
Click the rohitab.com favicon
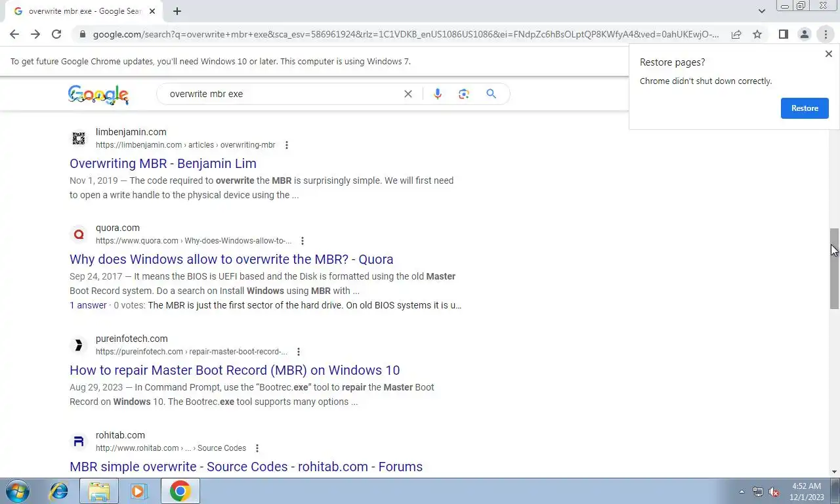79,441
